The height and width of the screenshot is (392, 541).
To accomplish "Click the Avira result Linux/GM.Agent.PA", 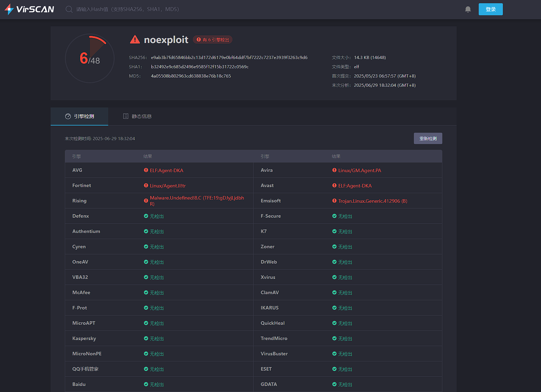I will coord(360,170).
